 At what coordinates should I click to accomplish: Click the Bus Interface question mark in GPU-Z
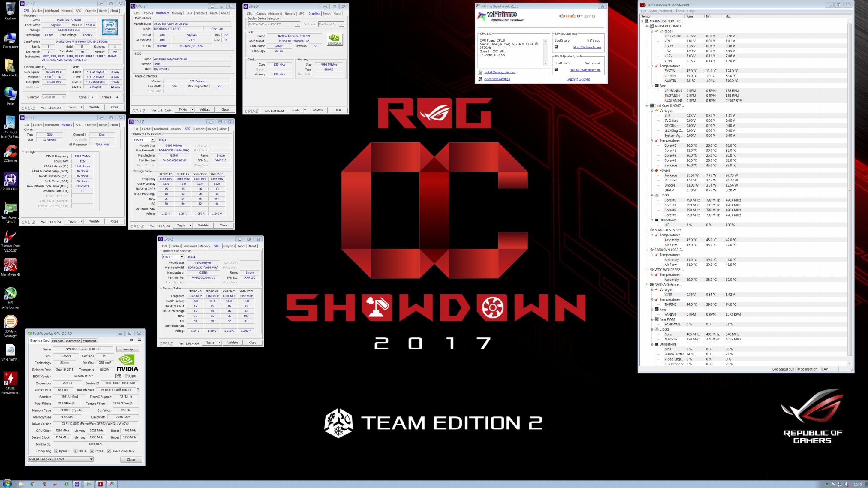tap(138, 390)
